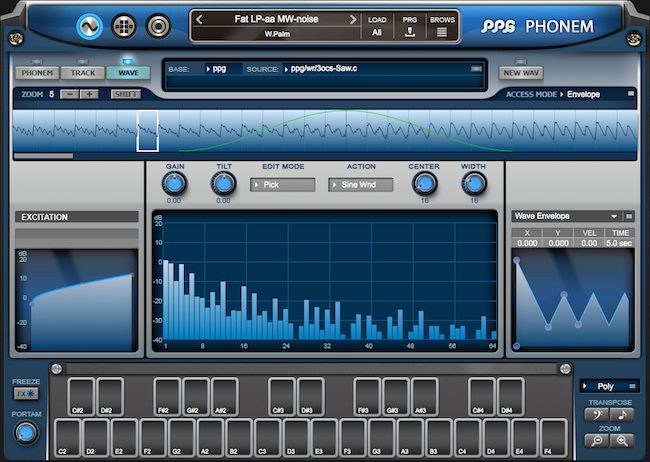Click the C3 key on keyboard
Screen dimensions: 650x462
268,438
